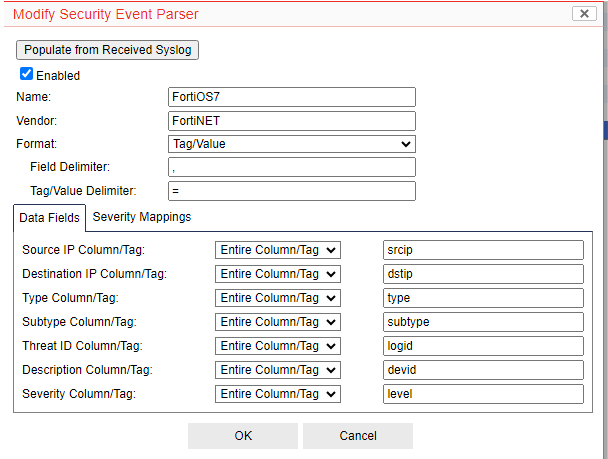Expand the Threat ID Column/Tag dropdown

(278, 346)
